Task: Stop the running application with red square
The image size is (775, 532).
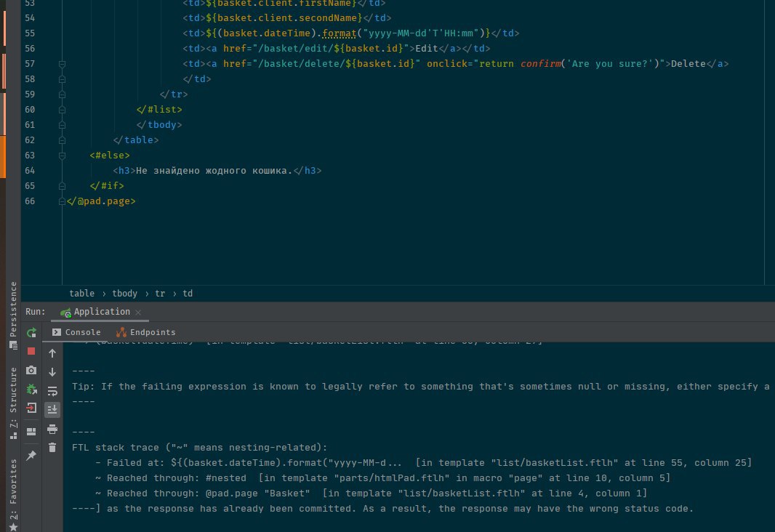Action: (x=31, y=351)
